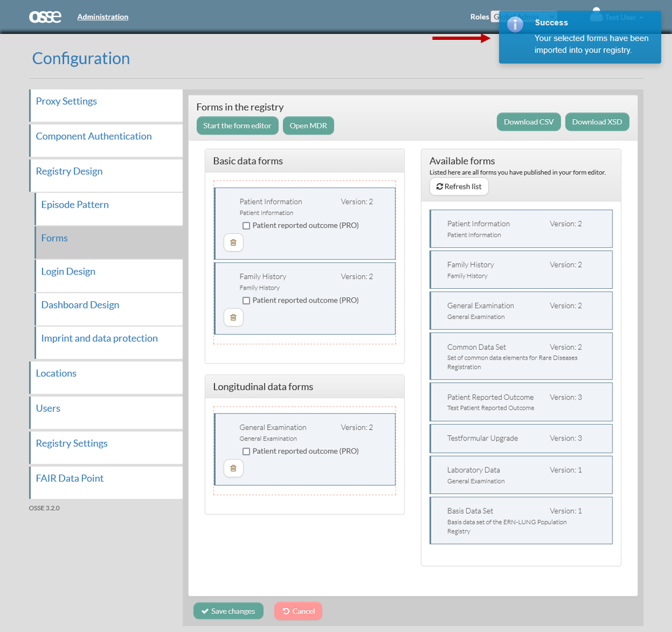Click the 'Configuration' page title
The image size is (672, 632).
[81, 58]
